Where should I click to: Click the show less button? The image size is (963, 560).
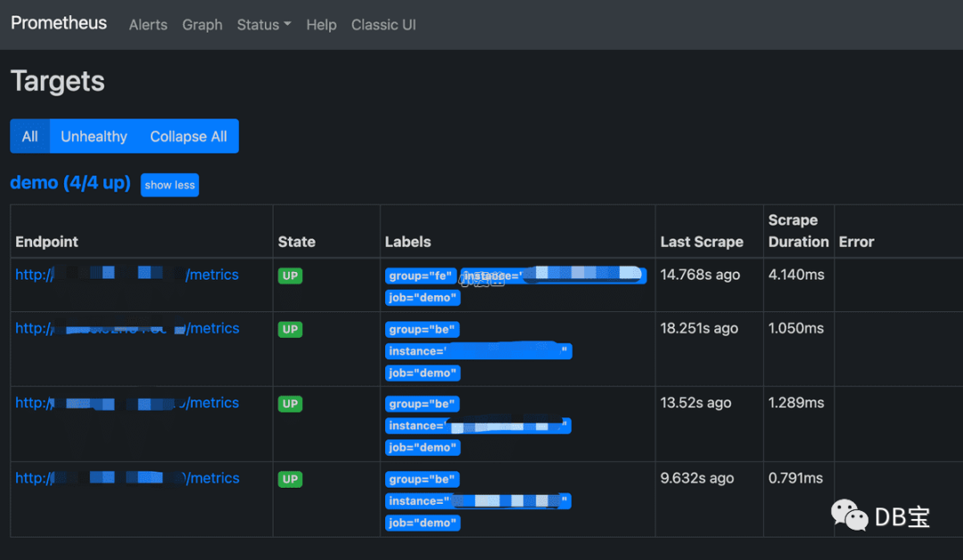169,185
